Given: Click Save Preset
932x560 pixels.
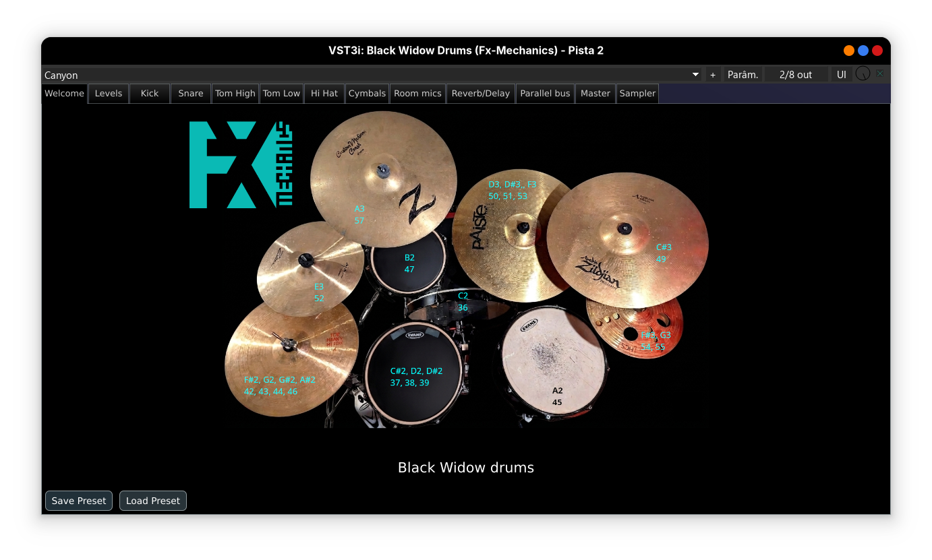Looking at the screenshot, I should [x=78, y=501].
